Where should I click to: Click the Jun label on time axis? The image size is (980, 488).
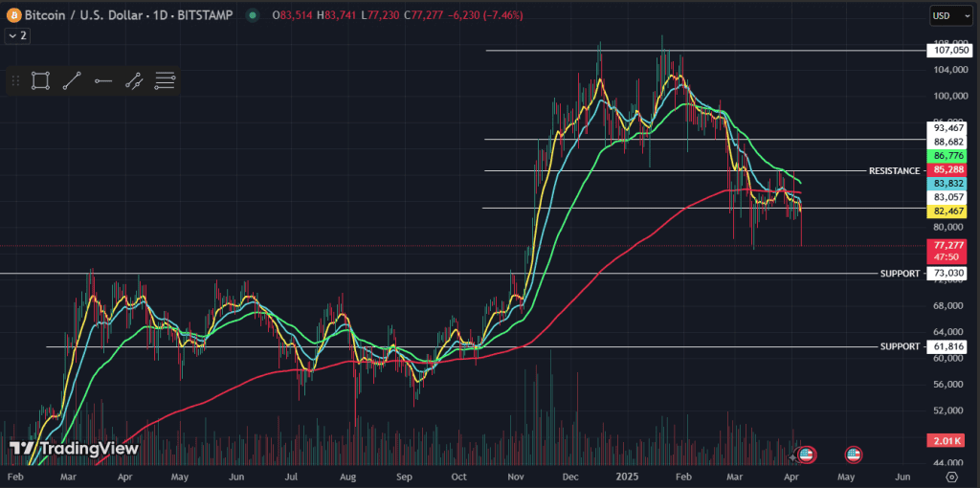(902, 477)
